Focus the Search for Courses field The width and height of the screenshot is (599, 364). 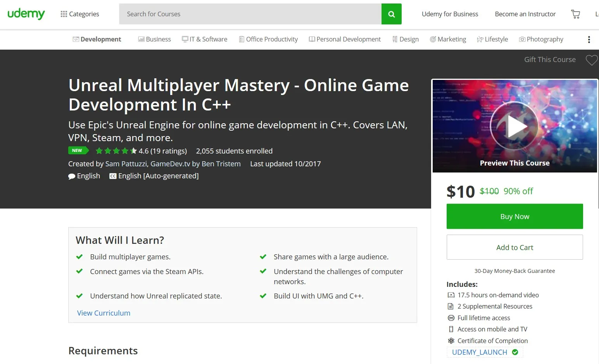[x=250, y=14]
